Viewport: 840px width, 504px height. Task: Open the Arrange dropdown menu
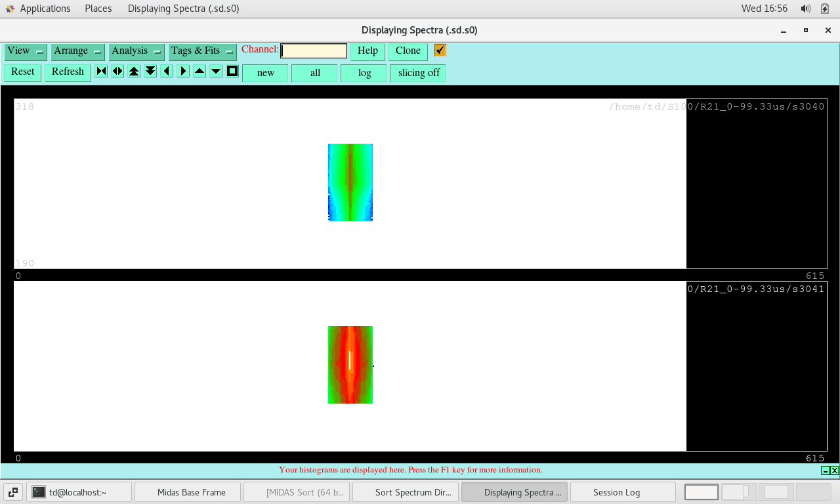click(x=77, y=51)
